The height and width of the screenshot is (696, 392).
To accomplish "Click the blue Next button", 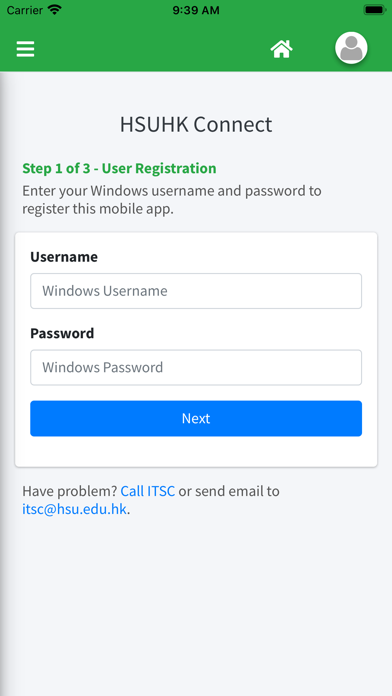I will (196, 418).
